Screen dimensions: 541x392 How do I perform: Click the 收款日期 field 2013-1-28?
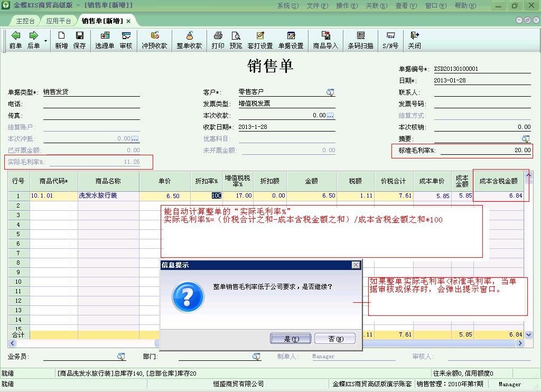[x=287, y=127]
